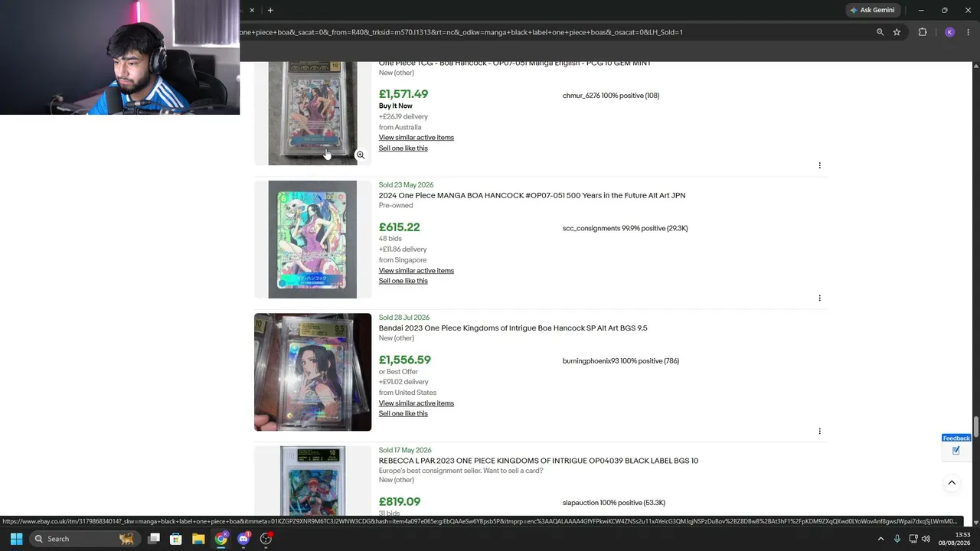This screenshot has width=980, height=551.
Task: Open the Manga Boa Hancock Japanese card thumbnail
Action: [x=312, y=240]
